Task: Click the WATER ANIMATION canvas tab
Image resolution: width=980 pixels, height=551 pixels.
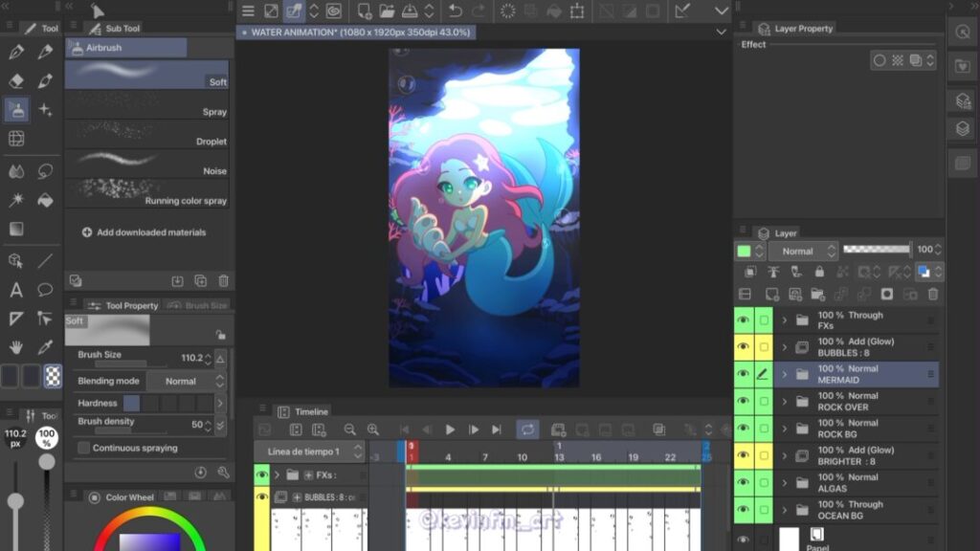Action: pos(356,33)
